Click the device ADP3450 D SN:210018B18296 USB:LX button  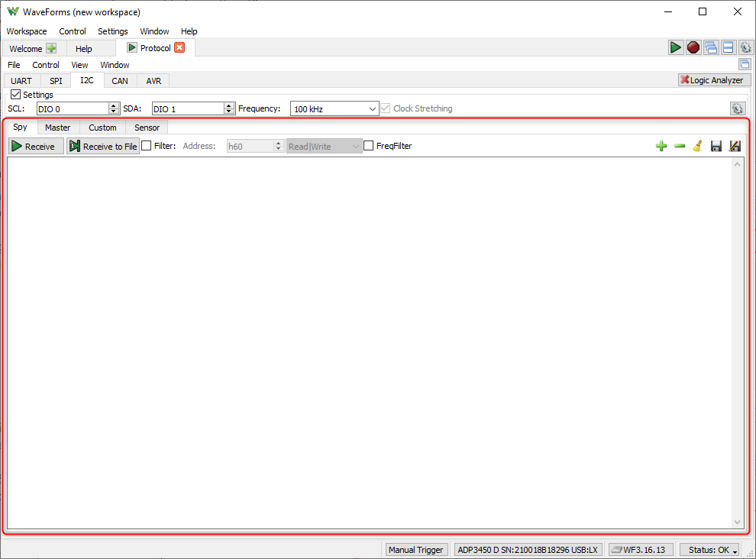(528, 549)
